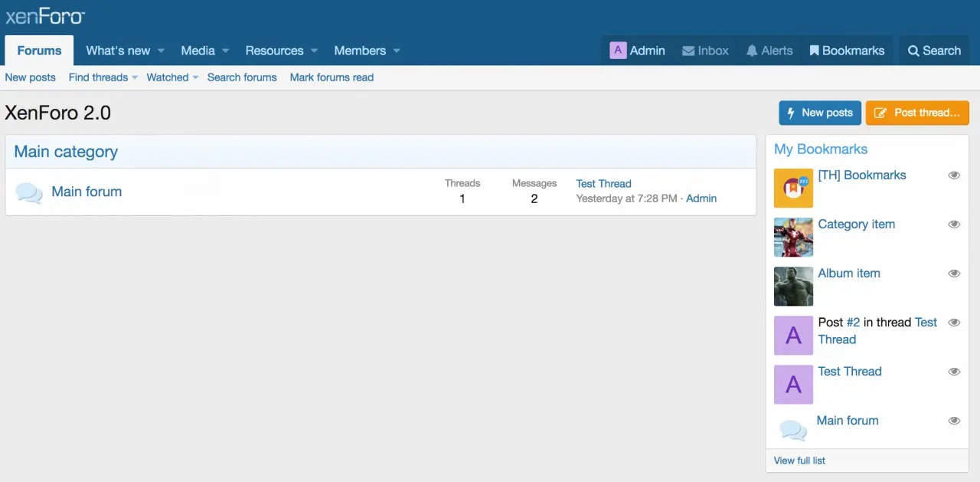Open the Resources tab

point(274,51)
